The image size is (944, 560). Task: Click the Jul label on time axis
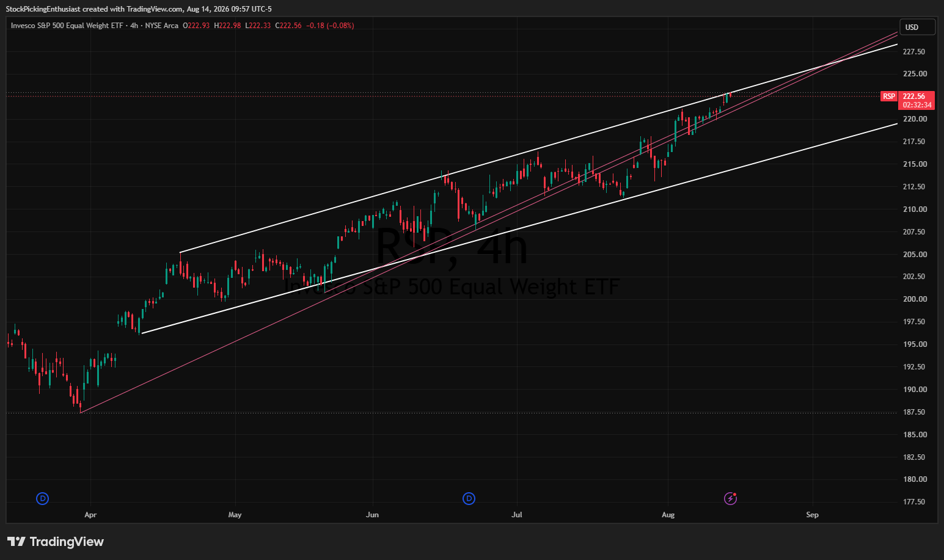(x=517, y=515)
